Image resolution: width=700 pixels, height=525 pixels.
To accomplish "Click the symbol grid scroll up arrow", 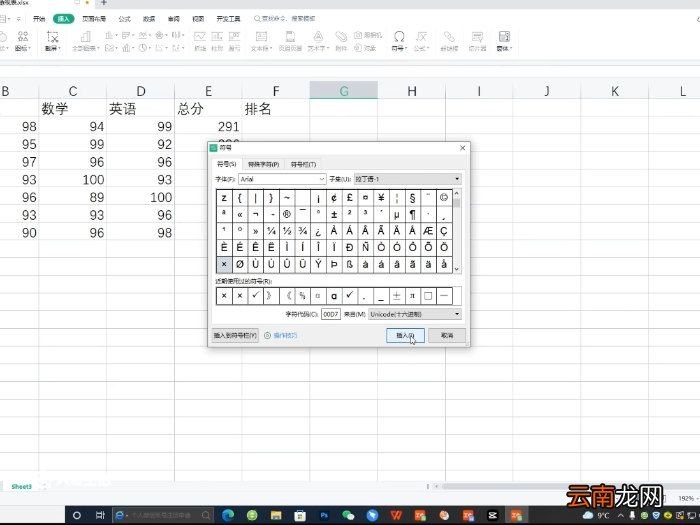I will [x=456, y=193].
